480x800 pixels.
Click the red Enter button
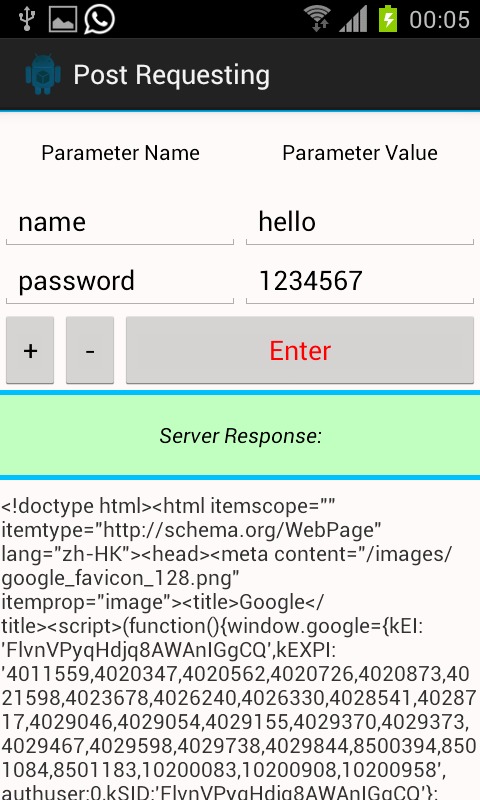pos(300,350)
